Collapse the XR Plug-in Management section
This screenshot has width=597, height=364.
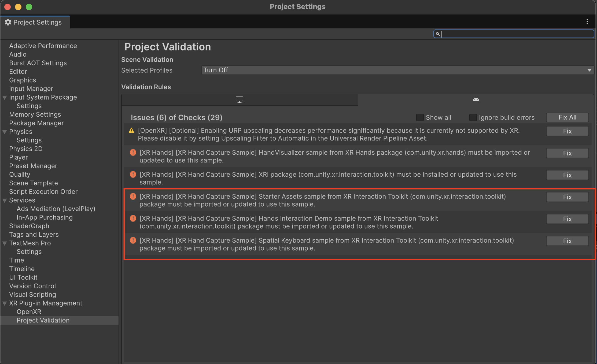4,303
